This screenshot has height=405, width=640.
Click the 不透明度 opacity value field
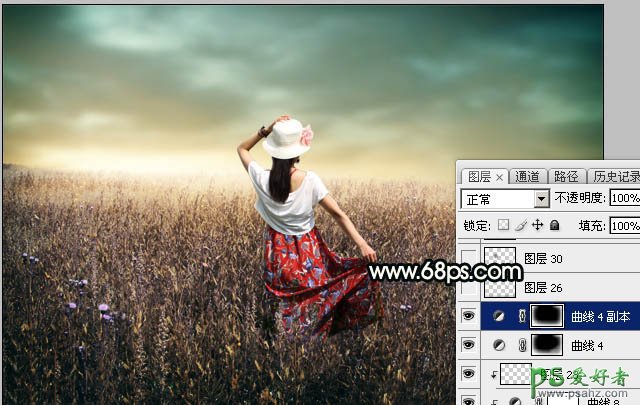(x=624, y=199)
